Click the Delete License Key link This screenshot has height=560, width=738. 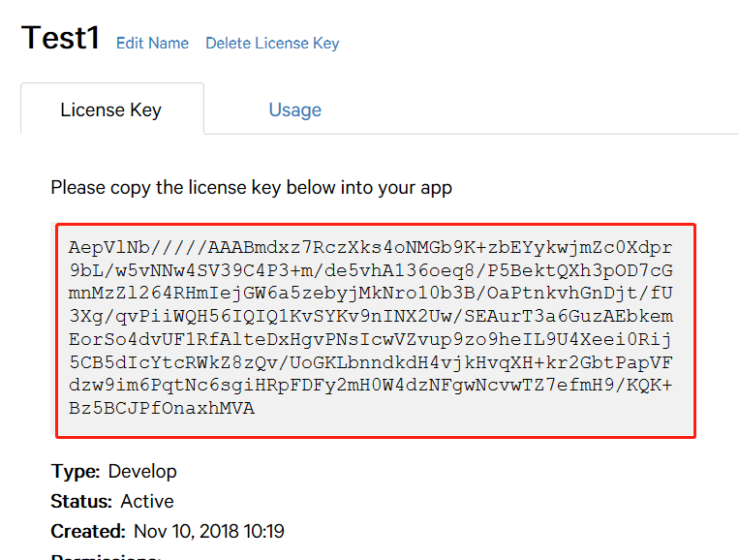pyautogui.click(x=272, y=44)
